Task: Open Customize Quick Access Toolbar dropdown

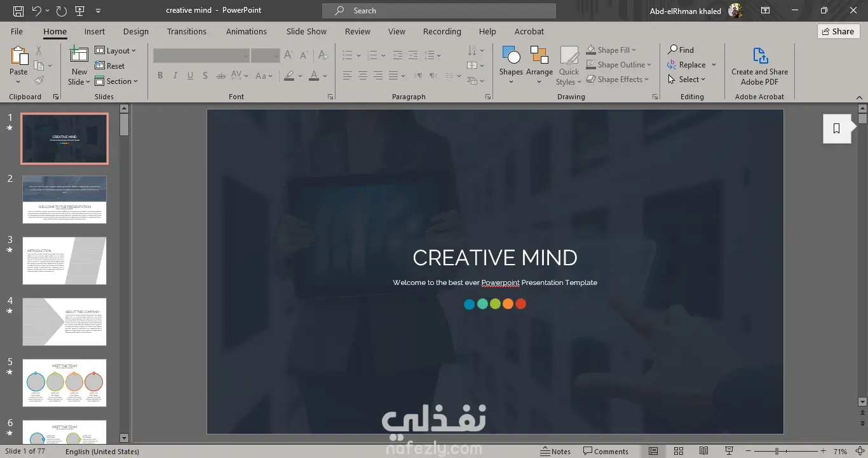Action: tap(98, 11)
